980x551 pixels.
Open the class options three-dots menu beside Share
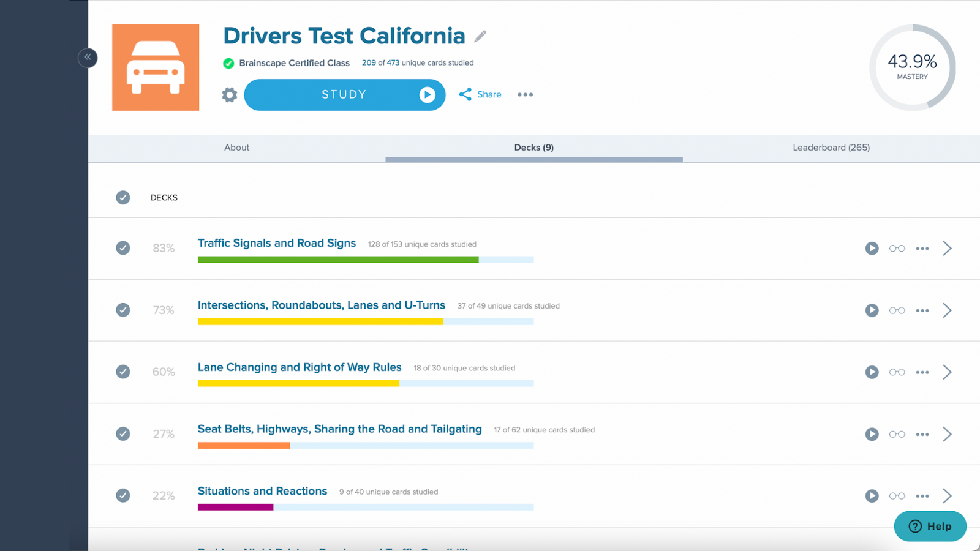(525, 95)
